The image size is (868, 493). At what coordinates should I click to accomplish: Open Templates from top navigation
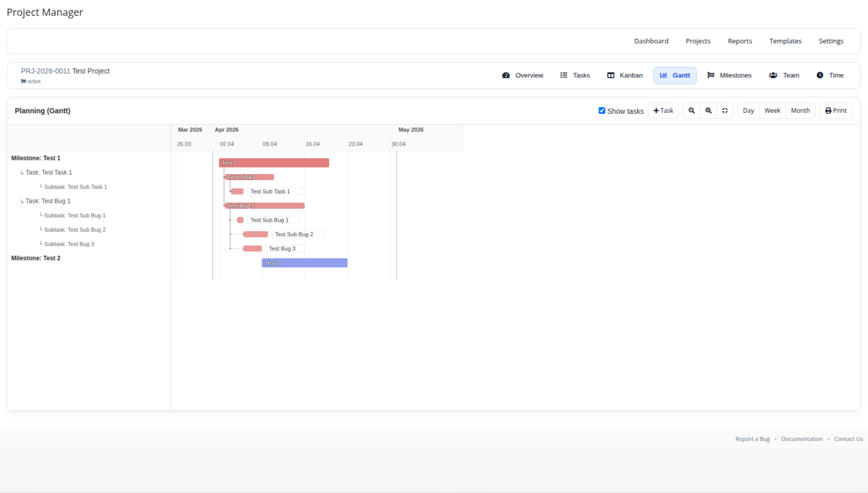tap(785, 41)
